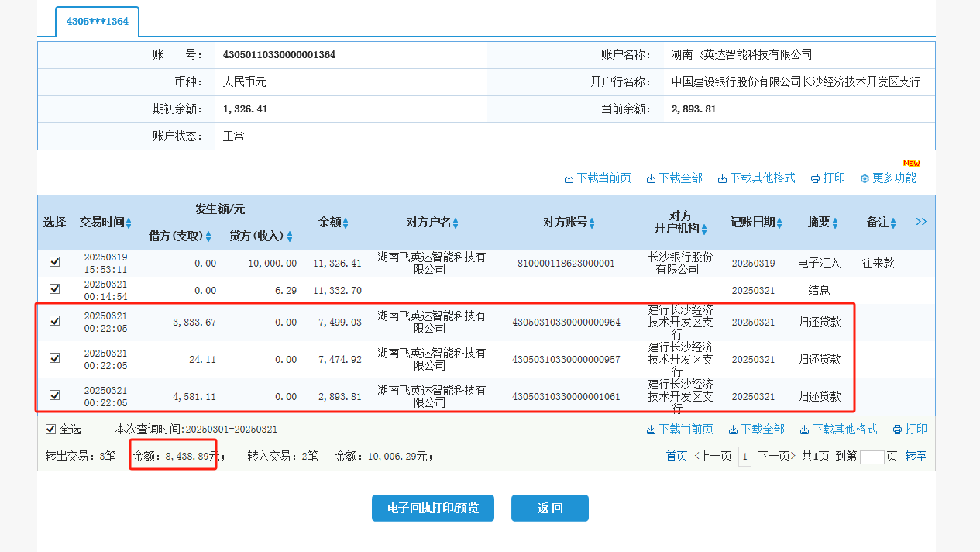This screenshot has width=980, height=552.
Task: Click the 返回 button
Action: click(549, 509)
